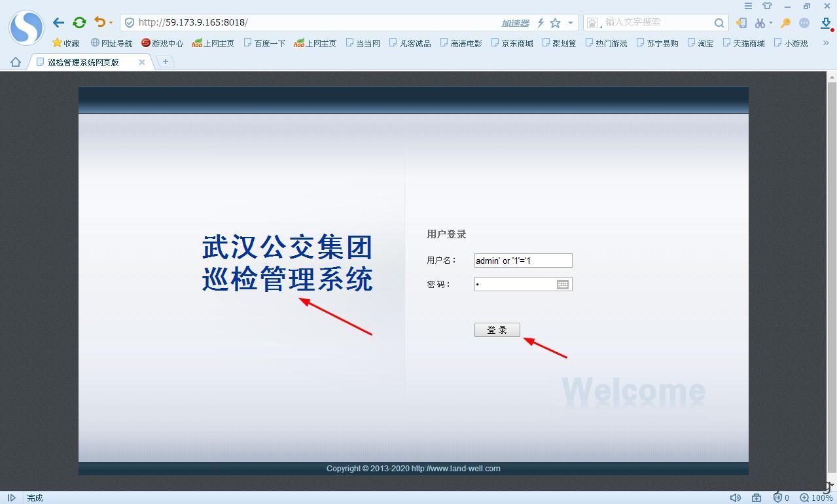Open the 淘宝 bookmark
The height and width of the screenshot is (504, 837).
point(701,43)
